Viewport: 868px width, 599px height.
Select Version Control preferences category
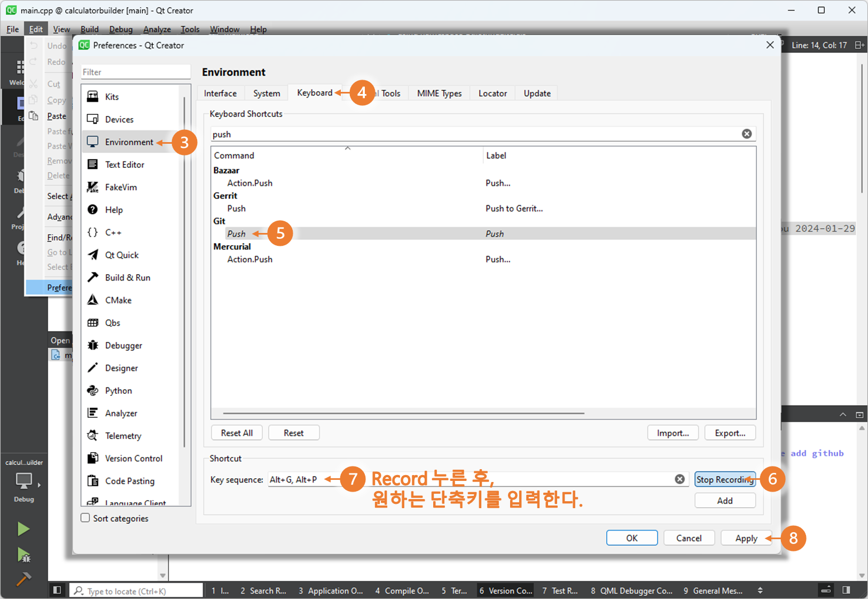[132, 458]
